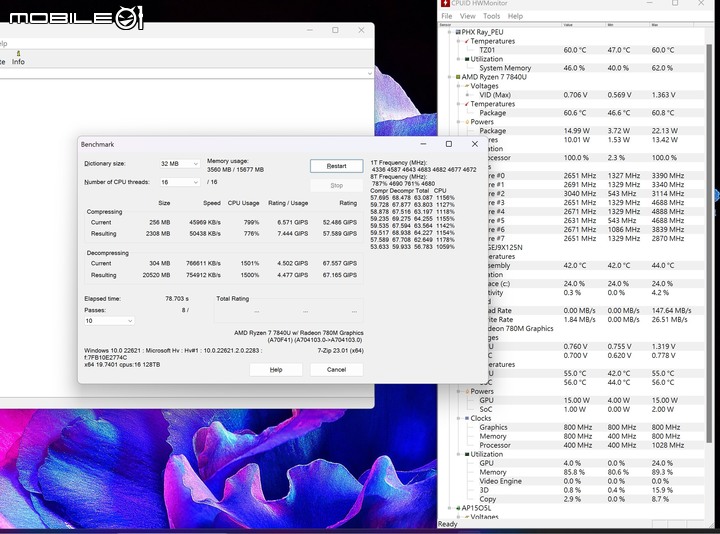Click the Help button in Benchmark dialog

(x=276, y=370)
